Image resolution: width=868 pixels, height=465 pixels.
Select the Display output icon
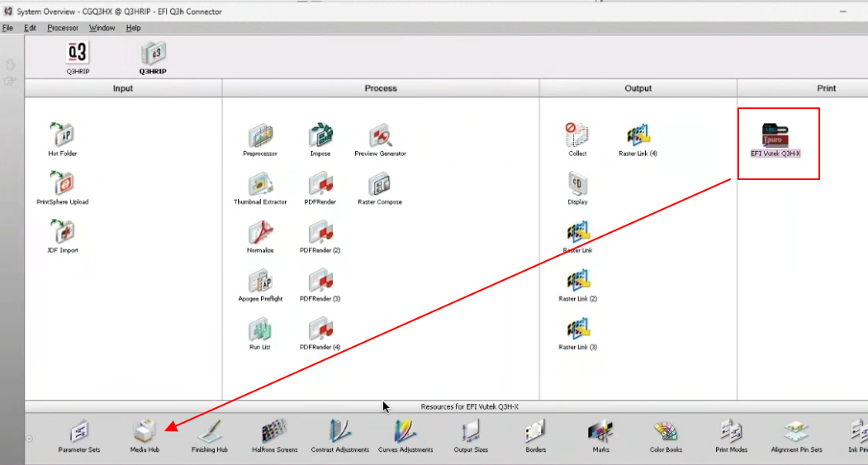[577, 183]
